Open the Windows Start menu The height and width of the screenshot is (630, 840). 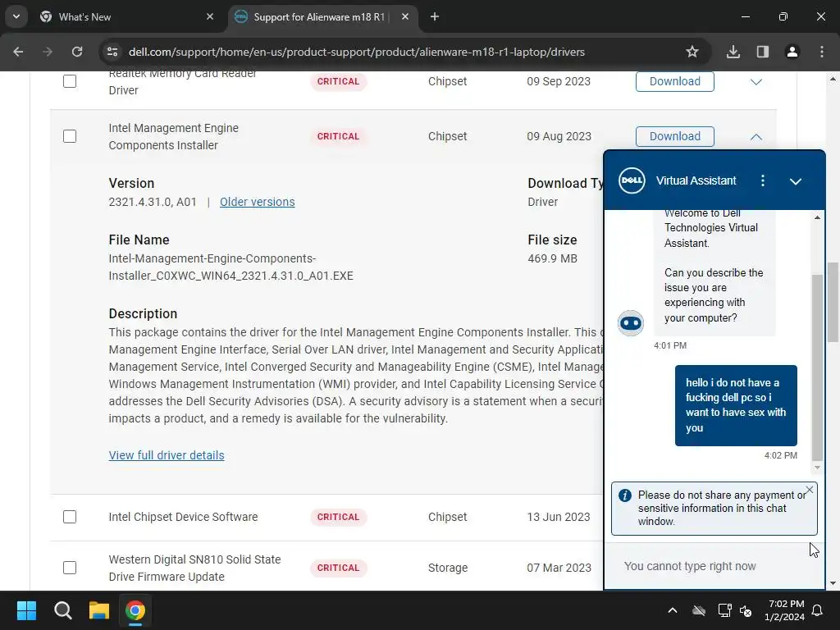(x=26, y=610)
